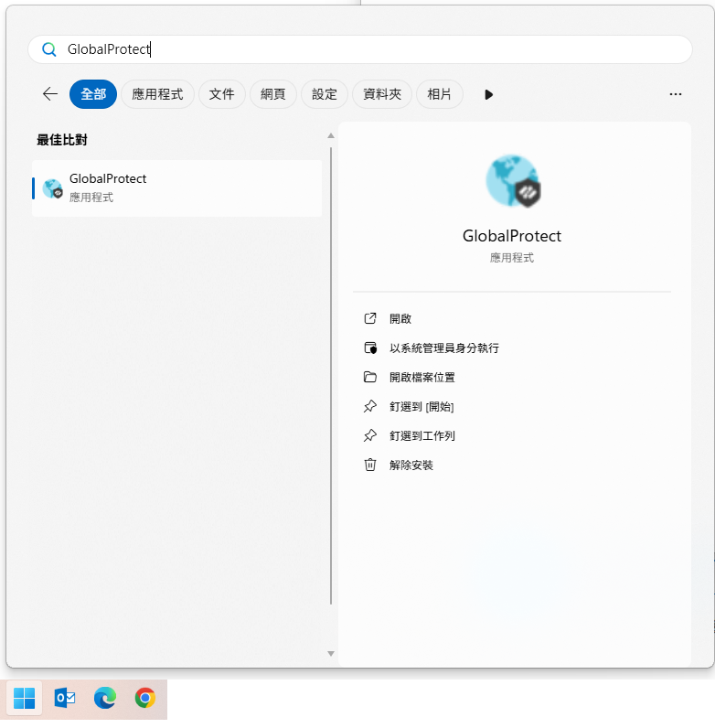The width and height of the screenshot is (715, 728).
Task: Click the GlobalProtect search text field
Action: tap(366, 49)
